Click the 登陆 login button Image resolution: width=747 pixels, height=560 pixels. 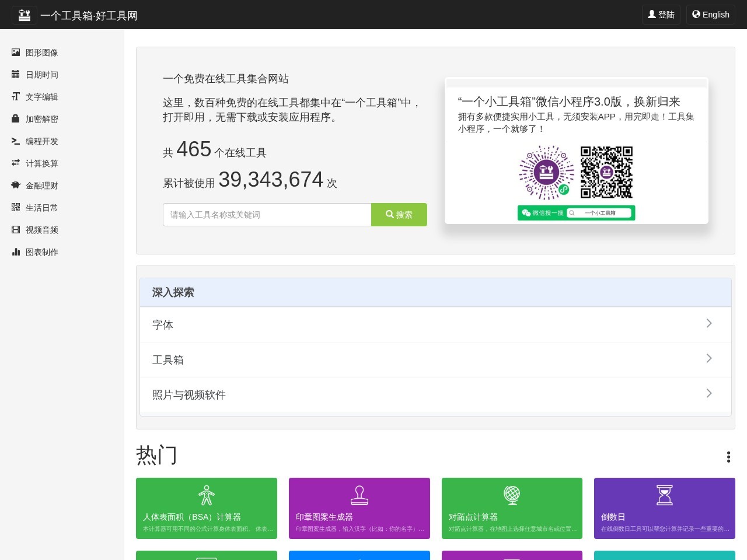(661, 15)
